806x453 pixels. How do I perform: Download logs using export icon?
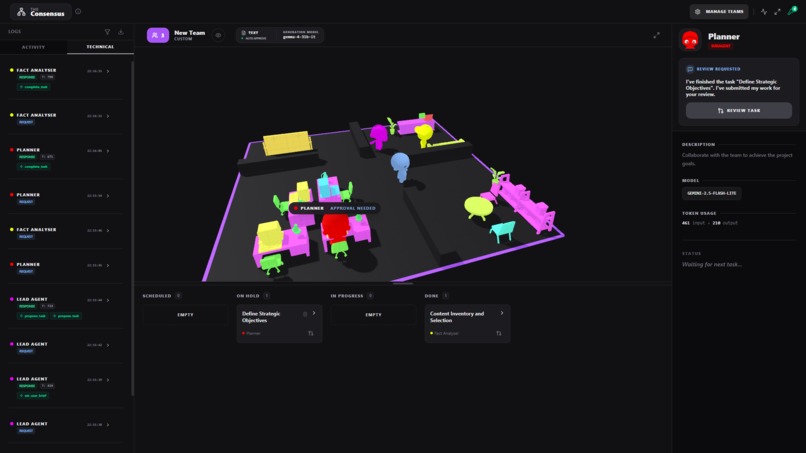[121, 32]
